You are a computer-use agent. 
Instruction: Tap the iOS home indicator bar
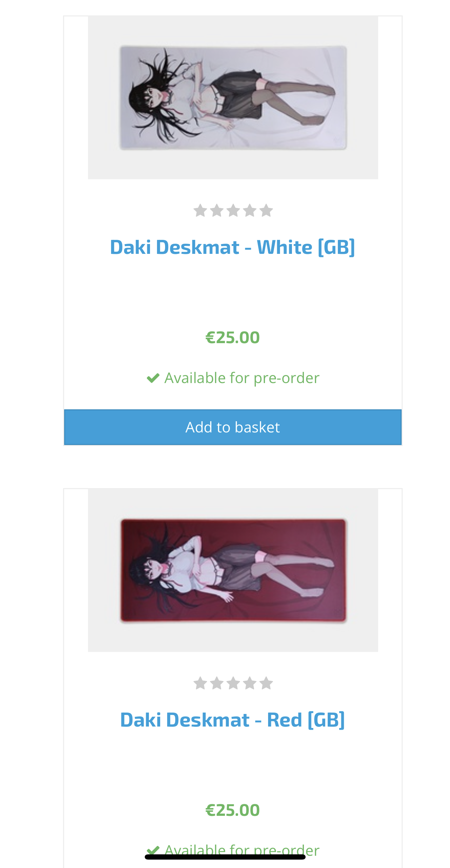point(225,857)
